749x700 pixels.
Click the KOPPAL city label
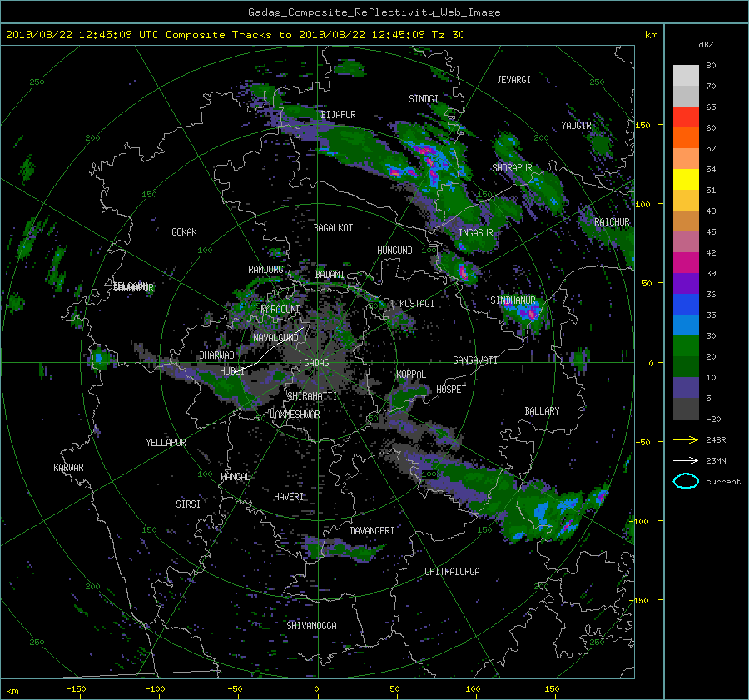coord(411,375)
